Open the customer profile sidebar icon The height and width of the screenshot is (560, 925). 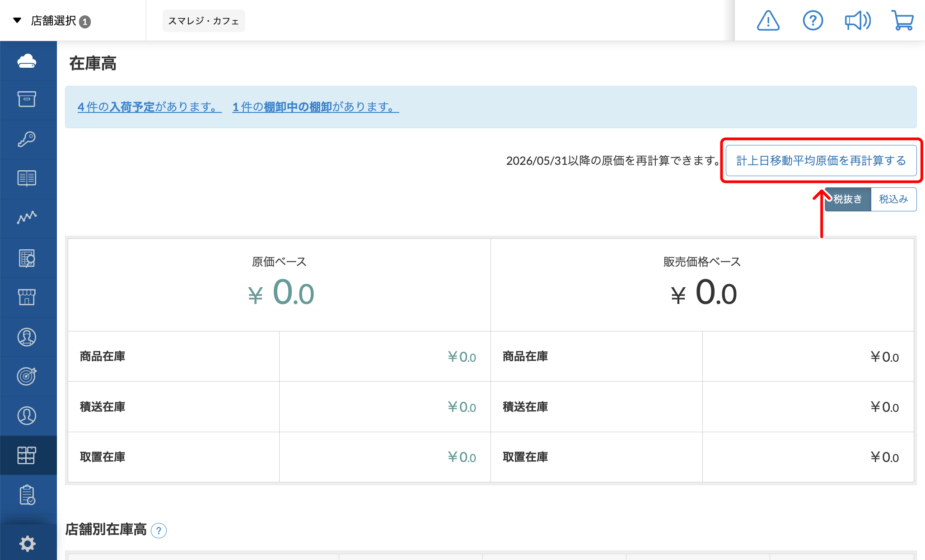coord(27,415)
